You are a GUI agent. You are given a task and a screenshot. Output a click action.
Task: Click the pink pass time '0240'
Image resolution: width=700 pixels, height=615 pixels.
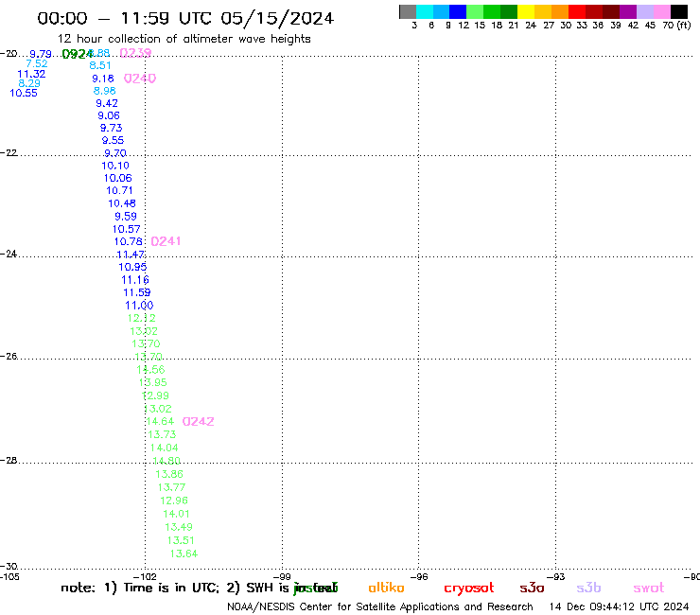140,79
